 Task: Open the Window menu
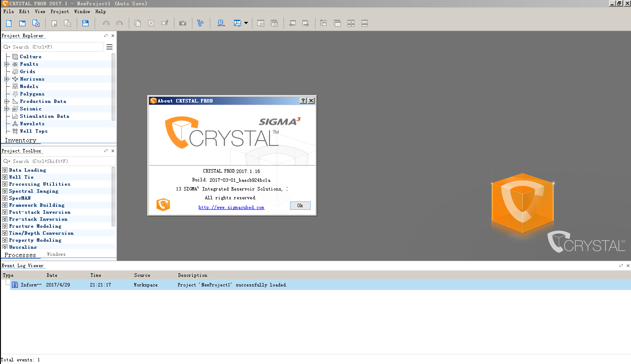point(82,11)
